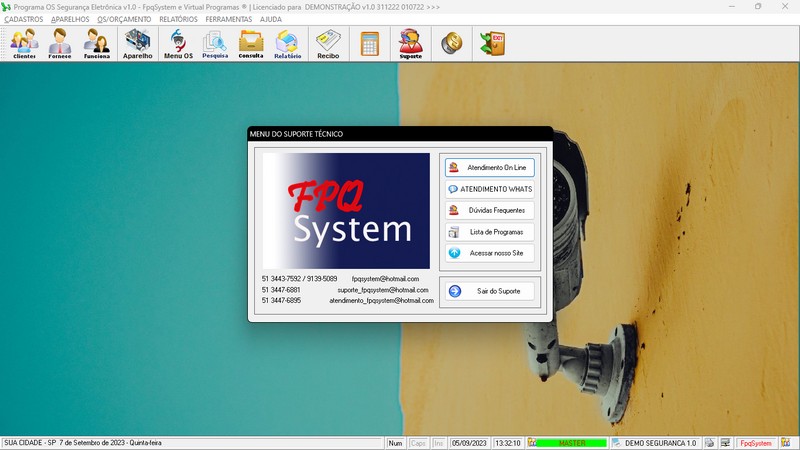Click the exit door icon
This screenshot has height=450, width=800.
(x=492, y=44)
